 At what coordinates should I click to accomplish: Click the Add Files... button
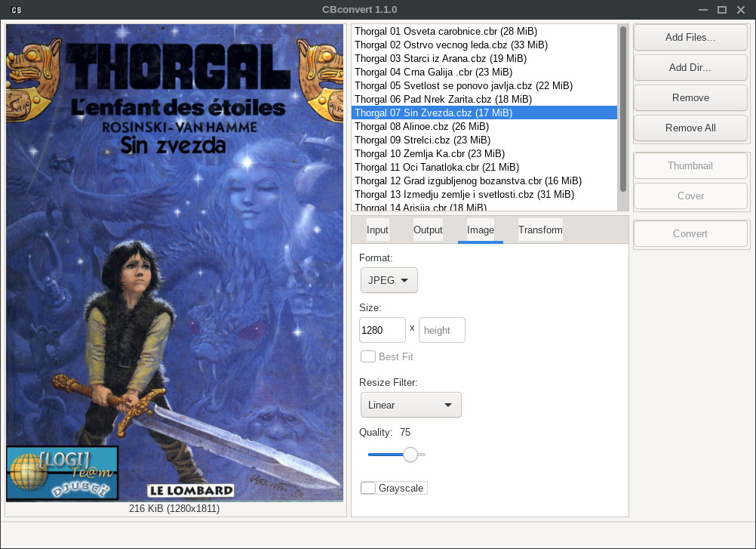(x=690, y=37)
